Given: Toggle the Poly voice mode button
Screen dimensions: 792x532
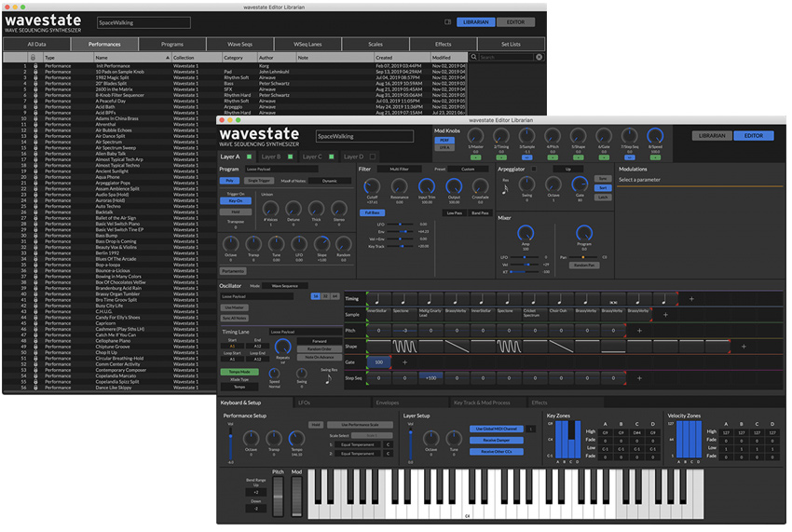Looking at the screenshot, I should (230, 181).
